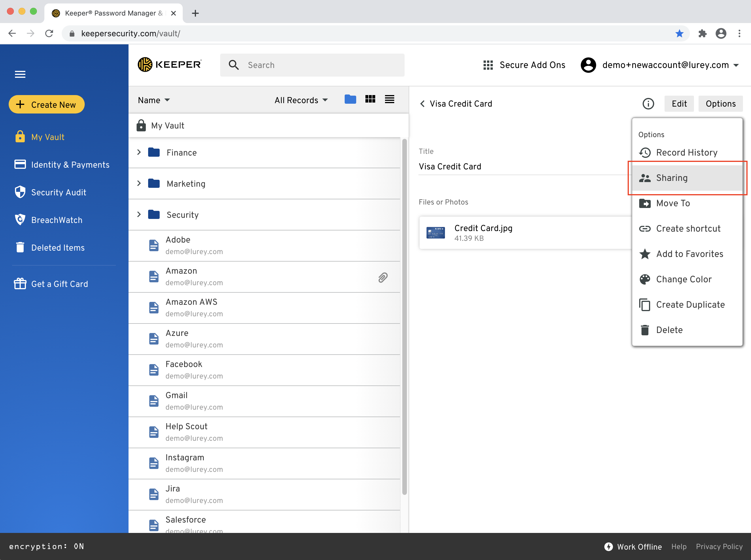Click the Search field
Viewport: 751px width, 560px height.
(312, 65)
